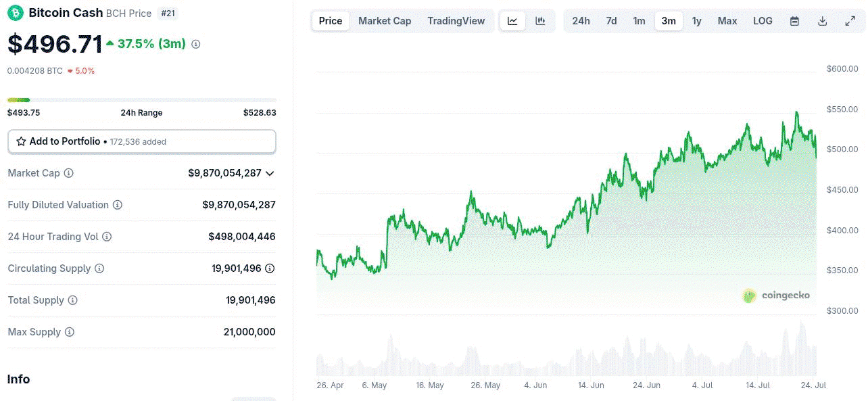Set chart range to 1y
Image resolution: width=868 pixels, height=401 pixels.
697,21
